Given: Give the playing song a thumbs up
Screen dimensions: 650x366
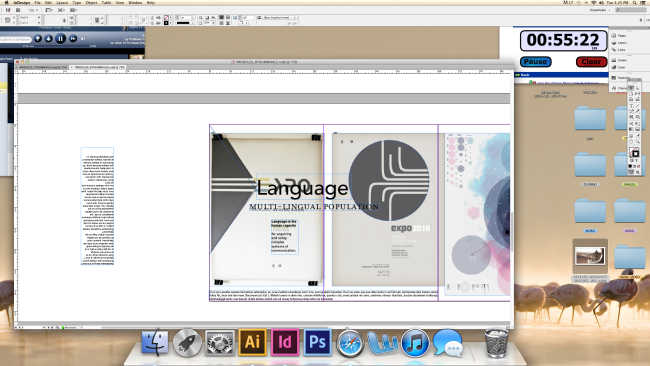Looking at the screenshot, I should click(x=49, y=39).
